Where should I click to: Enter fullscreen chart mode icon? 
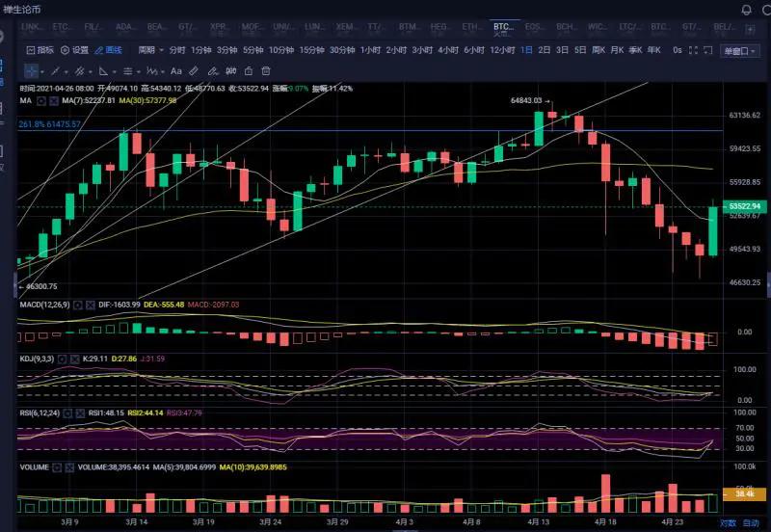[693, 50]
